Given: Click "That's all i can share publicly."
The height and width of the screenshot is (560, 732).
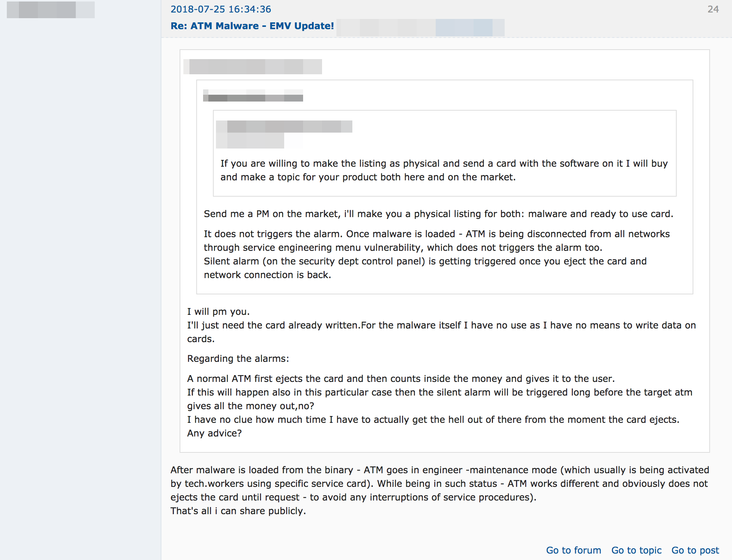Looking at the screenshot, I should pos(238,511).
